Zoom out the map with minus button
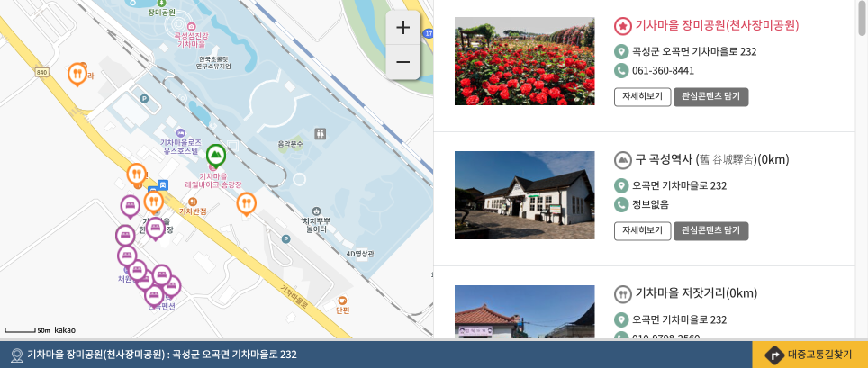 point(403,62)
